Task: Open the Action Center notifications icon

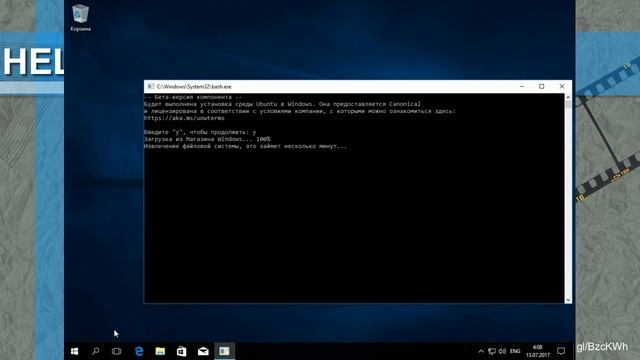Action: coord(561,351)
